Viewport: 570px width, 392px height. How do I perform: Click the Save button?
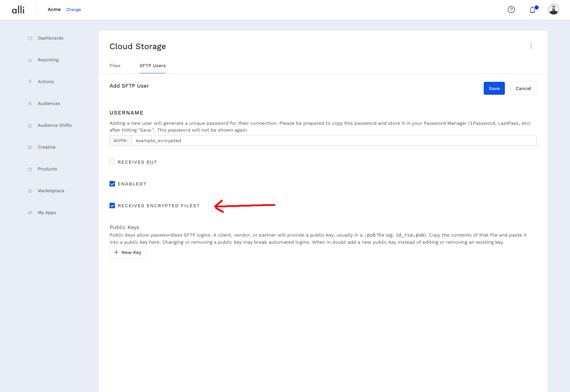[494, 88]
